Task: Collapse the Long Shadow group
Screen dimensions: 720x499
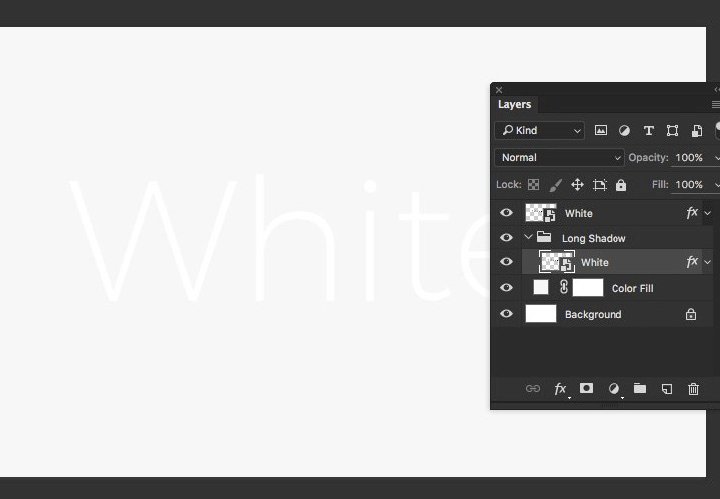Action: [528, 238]
